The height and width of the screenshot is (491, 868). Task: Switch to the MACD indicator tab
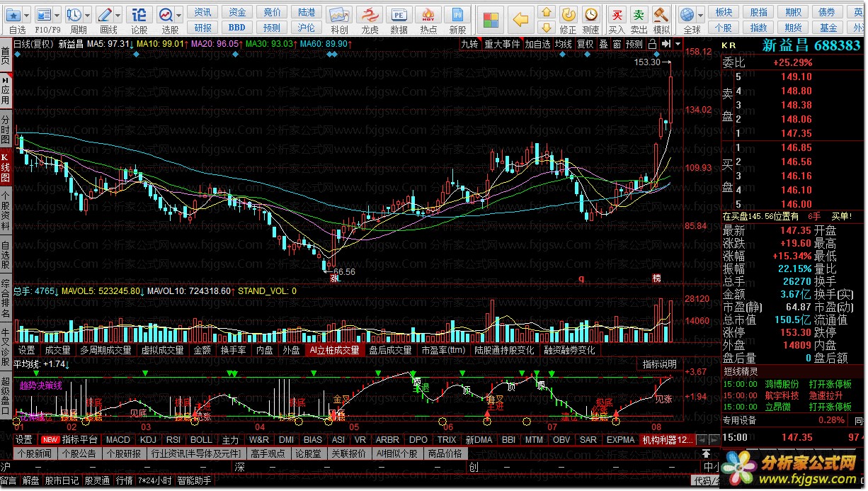tap(118, 440)
